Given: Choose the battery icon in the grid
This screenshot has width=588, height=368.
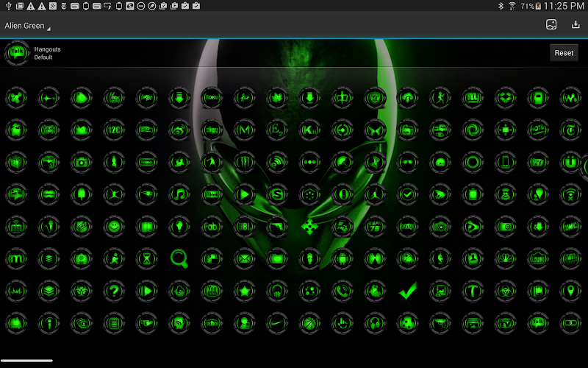Looking at the screenshot, I should (473, 194).
